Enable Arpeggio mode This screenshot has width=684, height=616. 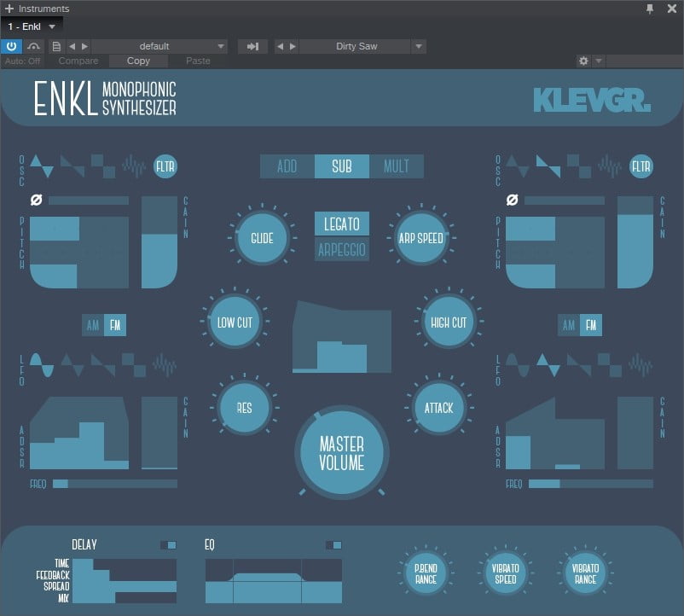[x=342, y=249]
